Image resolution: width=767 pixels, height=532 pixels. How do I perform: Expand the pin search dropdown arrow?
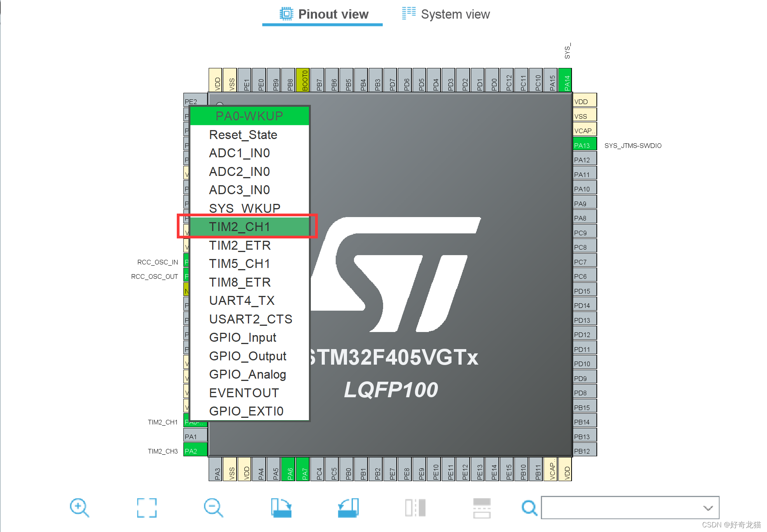[x=708, y=508]
